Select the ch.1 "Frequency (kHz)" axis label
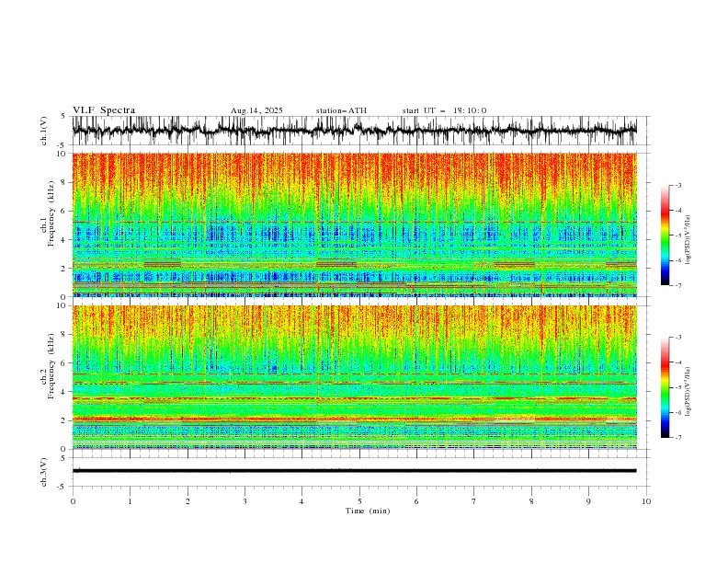Image resolution: width=728 pixels, height=563 pixels. tap(51, 213)
